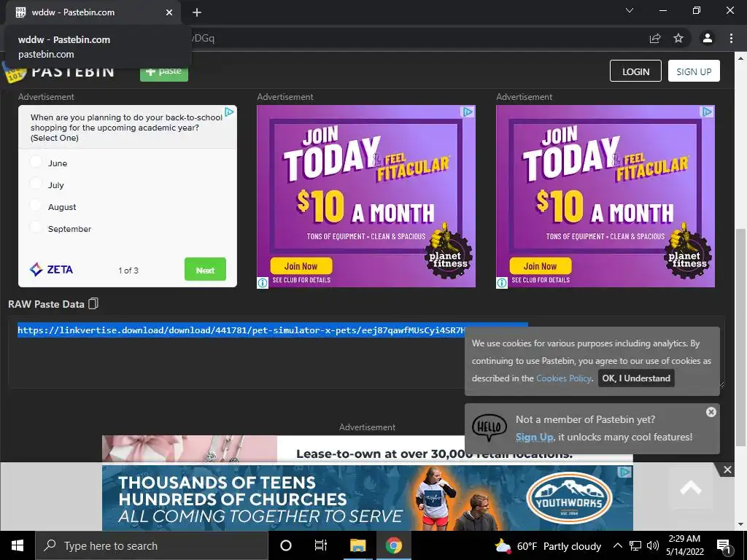This screenshot has height=560, width=747.
Task: Close the bottom Youthworks banner ad
Action: point(727,470)
